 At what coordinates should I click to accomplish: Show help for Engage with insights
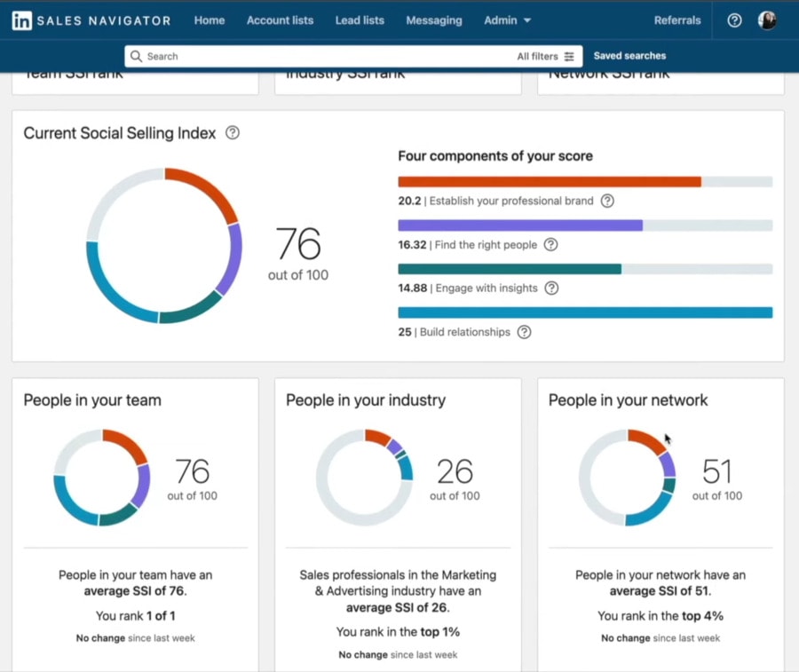pos(551,289)
